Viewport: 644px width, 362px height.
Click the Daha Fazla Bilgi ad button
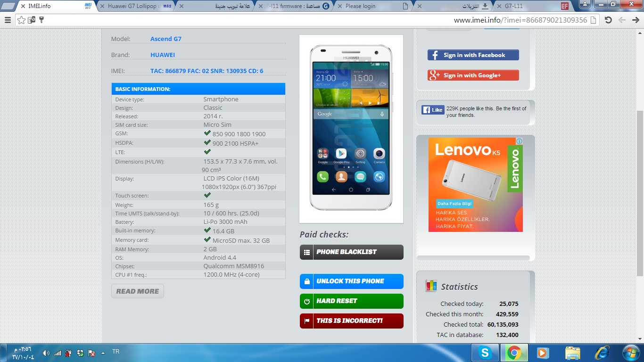[x=454, y=204]
